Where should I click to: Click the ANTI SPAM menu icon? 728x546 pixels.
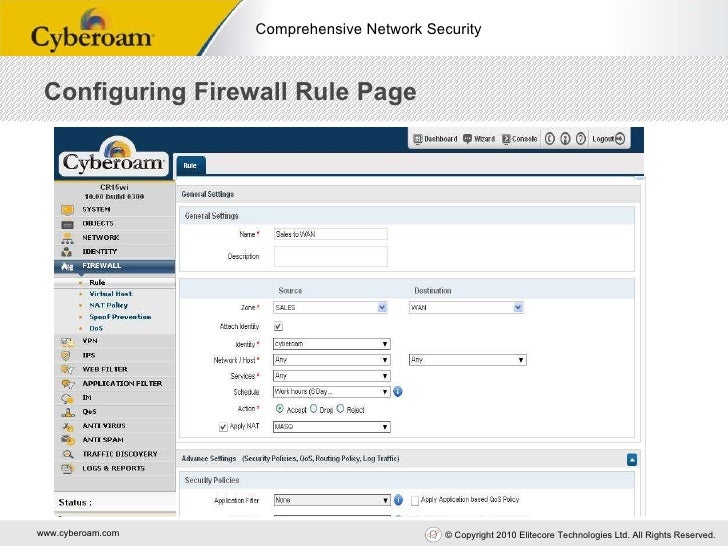(x=68, y=440)
